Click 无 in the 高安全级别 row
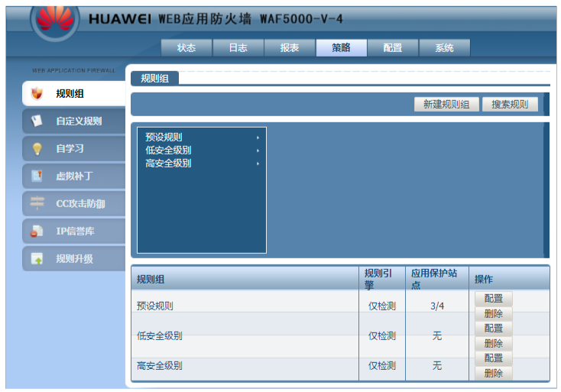This screenshot has height=392, width=561. pos(437,365)
